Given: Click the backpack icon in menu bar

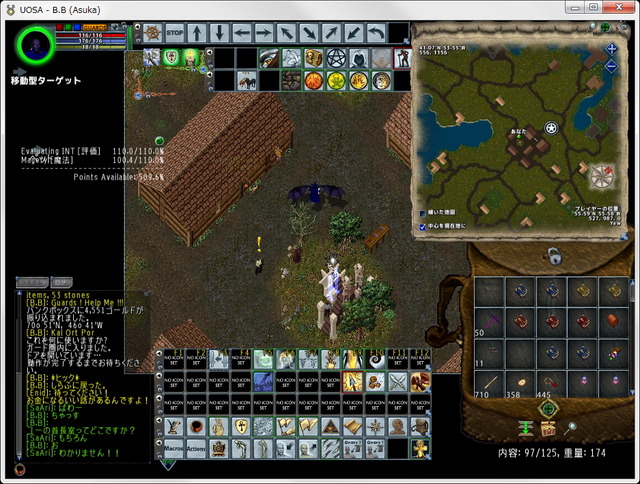Looking at the screenshot, I should (420, 427).
